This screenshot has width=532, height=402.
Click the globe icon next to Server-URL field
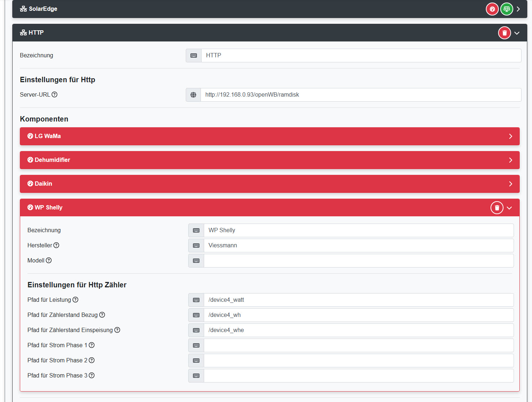(193, 95)
